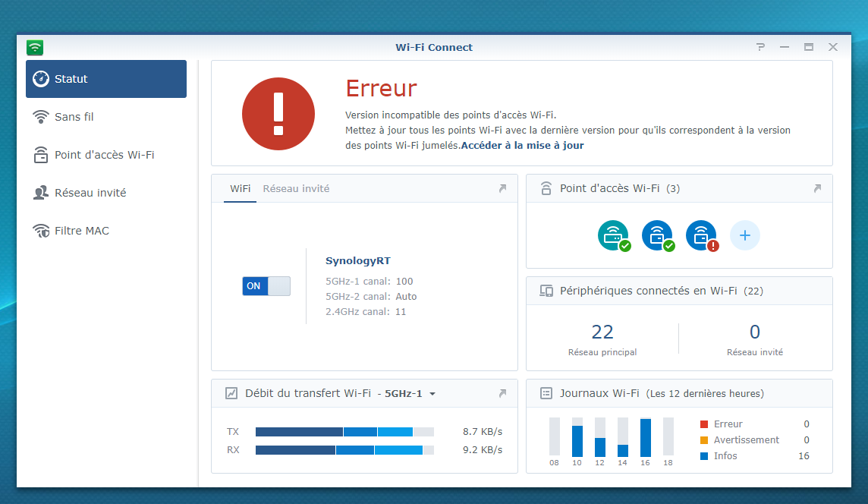868x504 pixels.
Task: Turn off the SynologyRT Wi-Fi ON switch
Action: (x=266, y=286)
